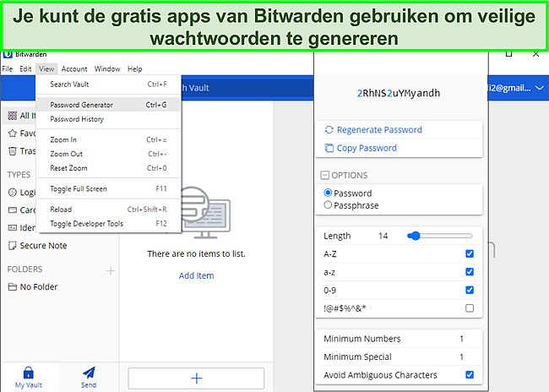The width and height of the screenshot is (549, 392).
Task: Open Send paper plane icon
Action: [x=89, y=373]
